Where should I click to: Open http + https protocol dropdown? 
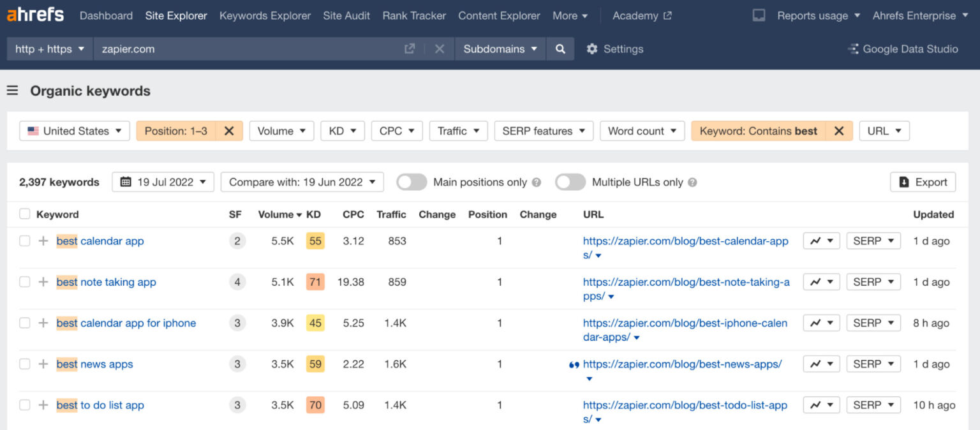click(x=50, y=48)
